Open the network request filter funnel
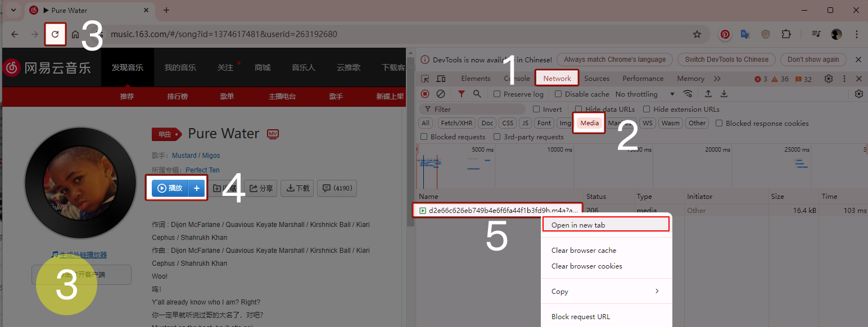Screen dimensions: 868x327 click(462, 94)
